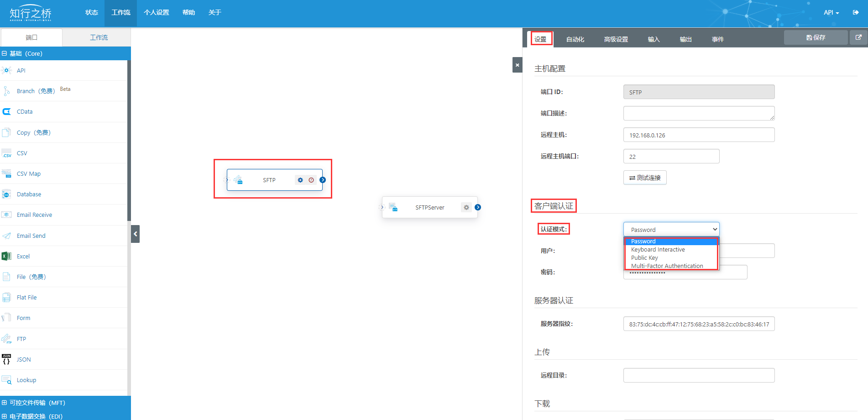Viewport: 868px width, 420px height.
Task: Click the logout icon in top bar
Action: [x=856, y=12]
